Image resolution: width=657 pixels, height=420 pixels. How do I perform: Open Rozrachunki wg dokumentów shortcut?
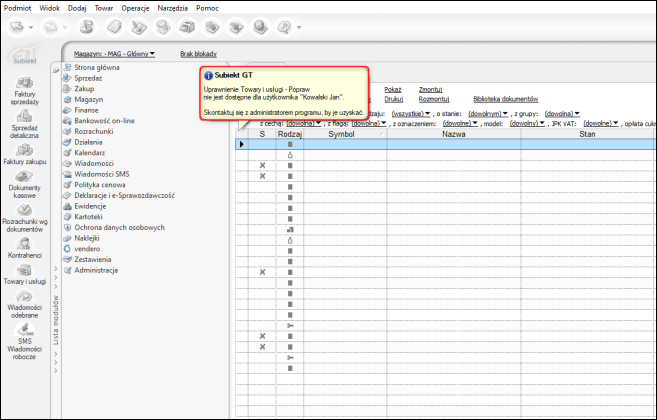(x=24, y=218)
